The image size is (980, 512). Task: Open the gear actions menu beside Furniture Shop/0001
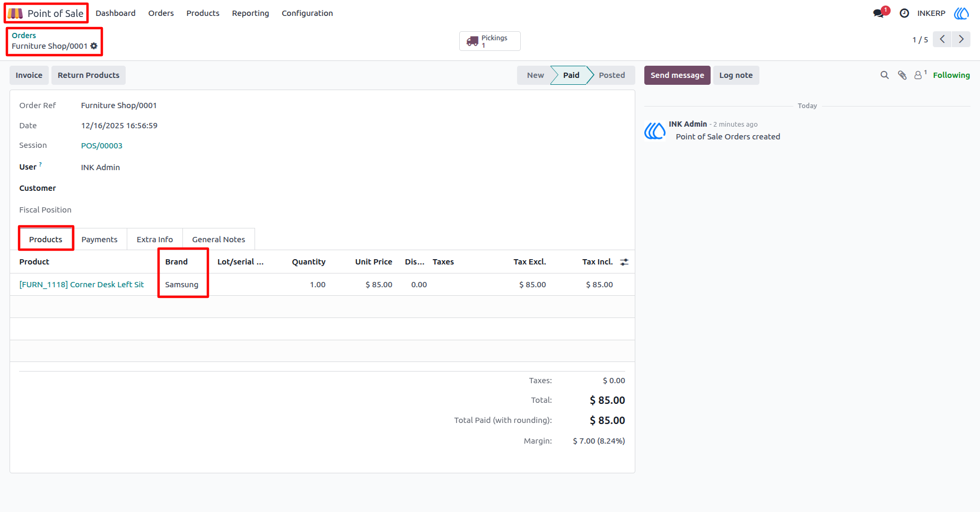point(94,46)
